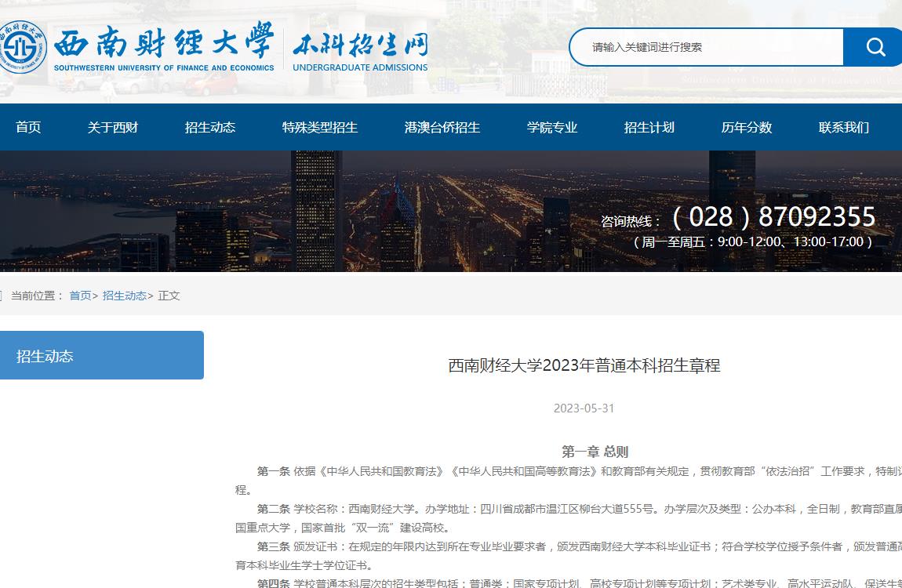Click the 第一条 article paragraph label
The image size is (902, 588).
(273, 471)
